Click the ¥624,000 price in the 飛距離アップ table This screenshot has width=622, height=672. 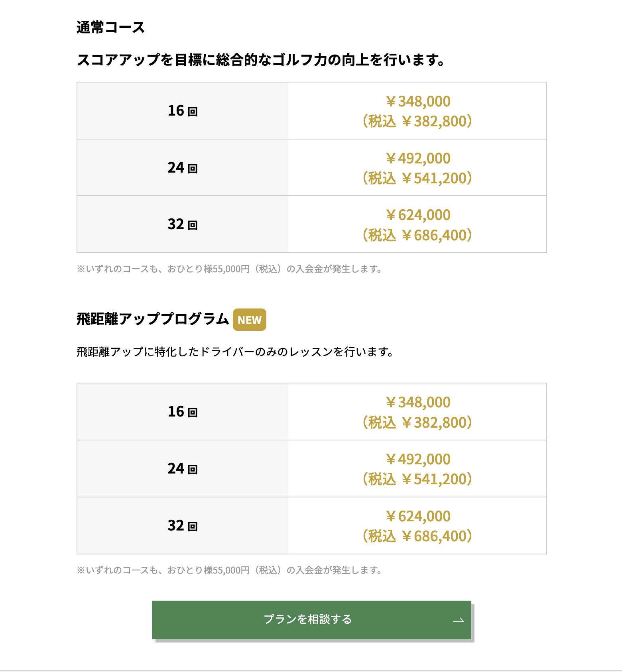tap(417, 517)
